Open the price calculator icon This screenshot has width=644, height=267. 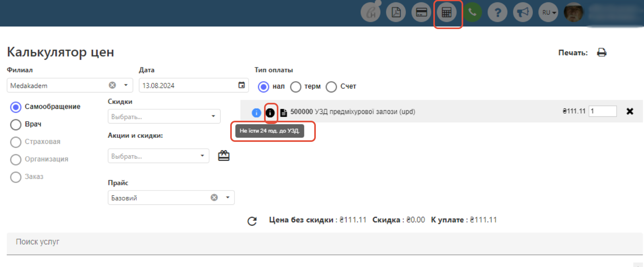(x=447, y=12)
